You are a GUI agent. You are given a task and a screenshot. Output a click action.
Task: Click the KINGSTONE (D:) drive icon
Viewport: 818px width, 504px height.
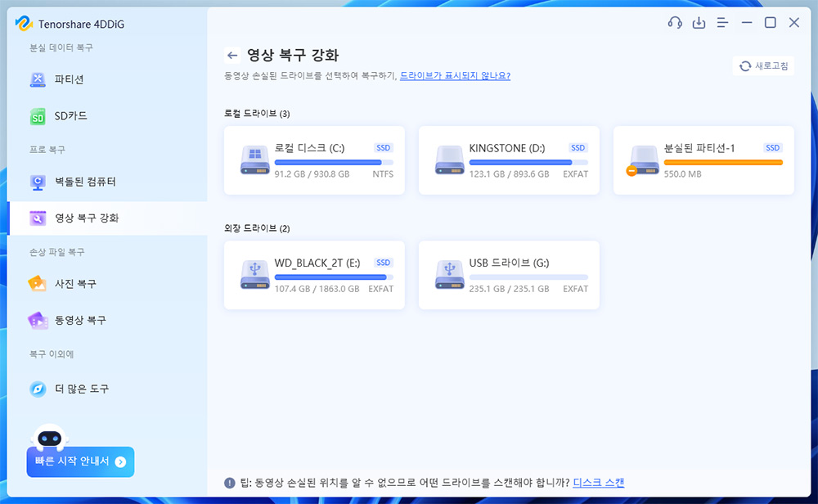(x=449, y=160)
